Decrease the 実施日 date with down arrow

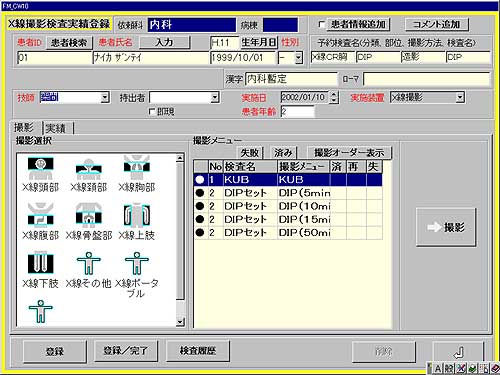(x=334, y=100)
